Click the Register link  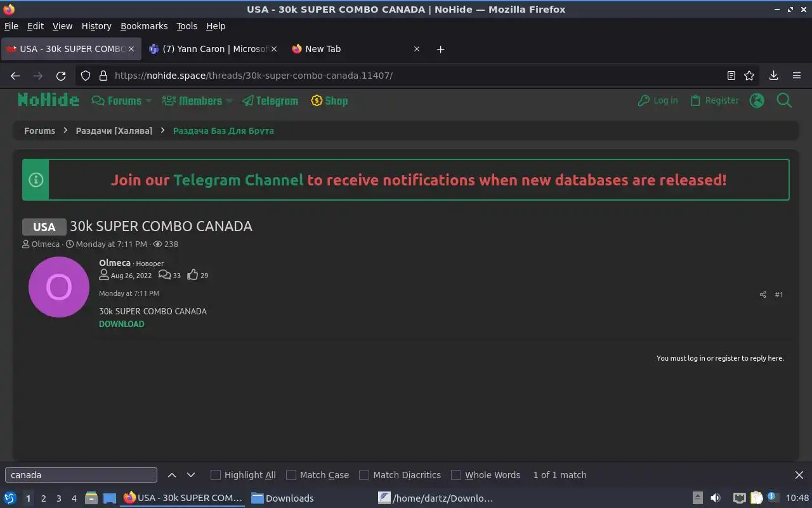714,100
